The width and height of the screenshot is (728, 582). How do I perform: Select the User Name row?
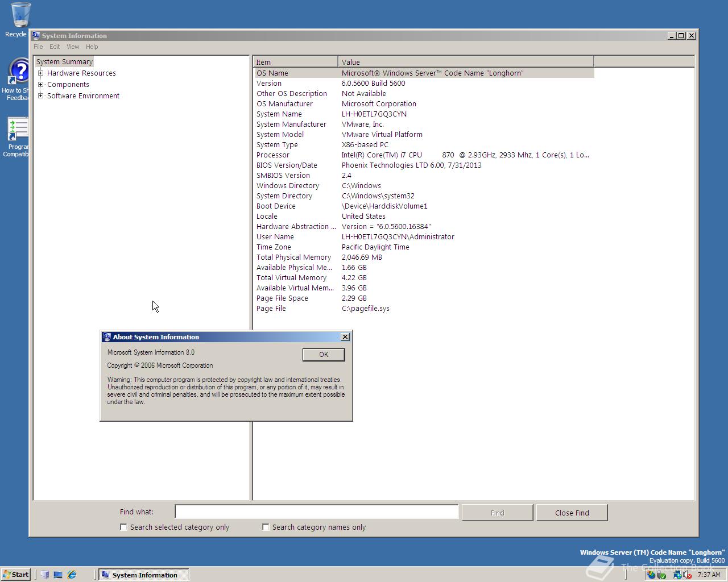point(424,236)
